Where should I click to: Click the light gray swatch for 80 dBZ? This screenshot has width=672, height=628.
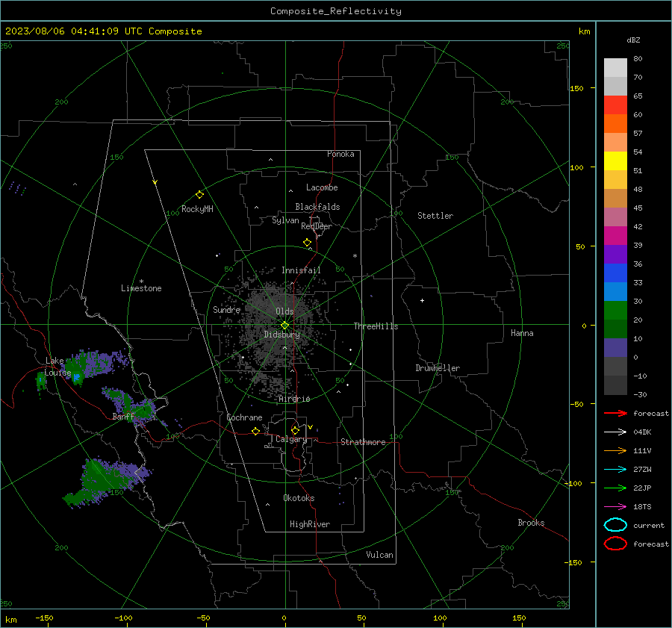pos(615,68)
